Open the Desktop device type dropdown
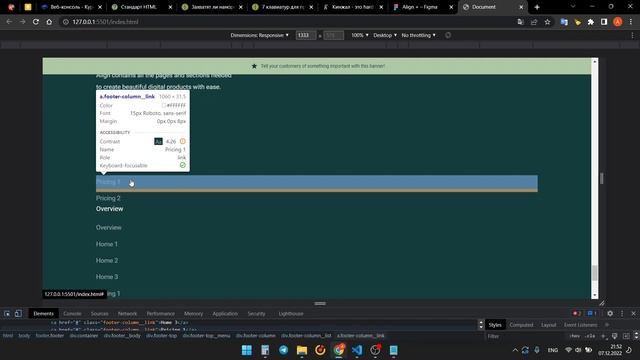The height and width of the screenshot is (360, 640). tap(385, 35)
